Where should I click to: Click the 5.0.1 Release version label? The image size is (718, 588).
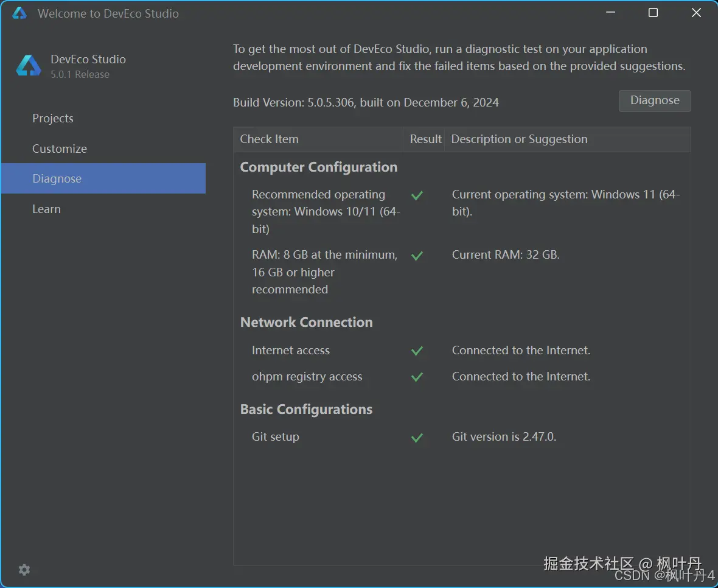[80, 75]
